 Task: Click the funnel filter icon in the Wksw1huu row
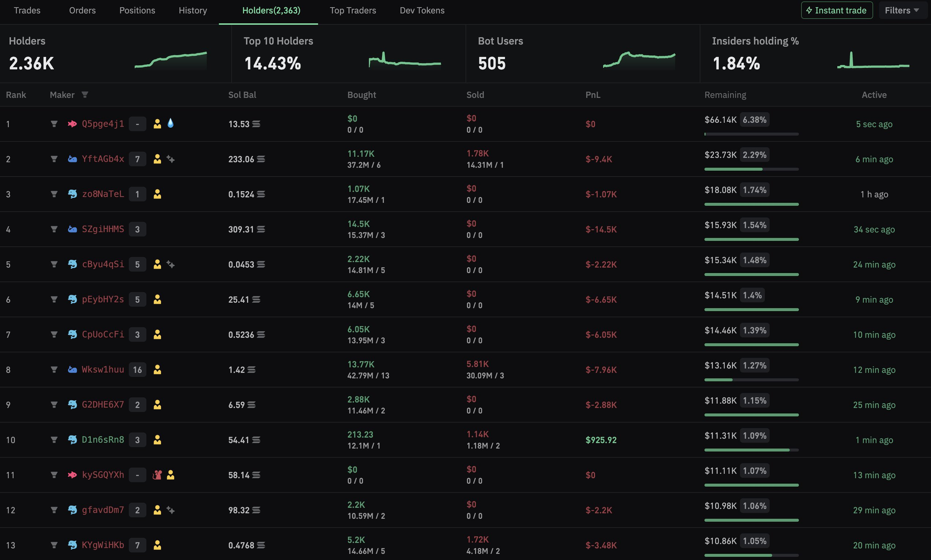click(54, 369)
